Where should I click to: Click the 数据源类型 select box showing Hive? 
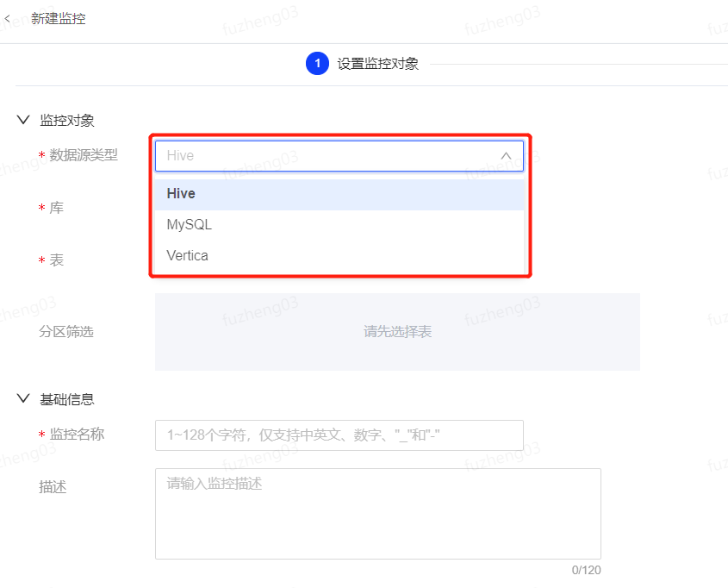pos(327,156)
